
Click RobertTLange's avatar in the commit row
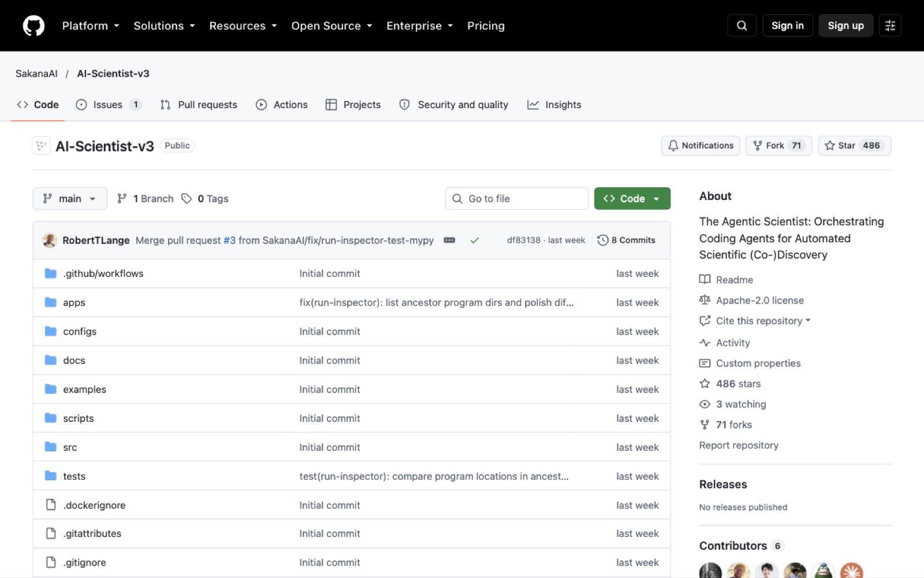pos(50,240)
